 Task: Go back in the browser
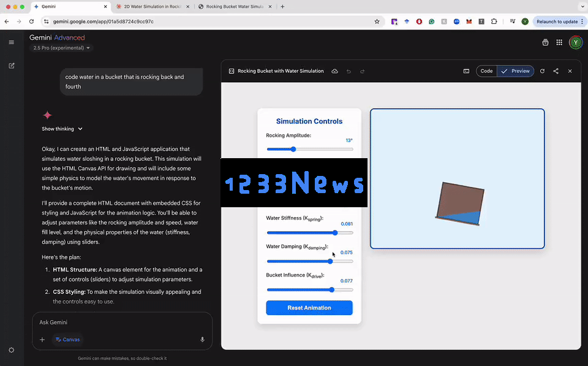(x=7, y=21)
